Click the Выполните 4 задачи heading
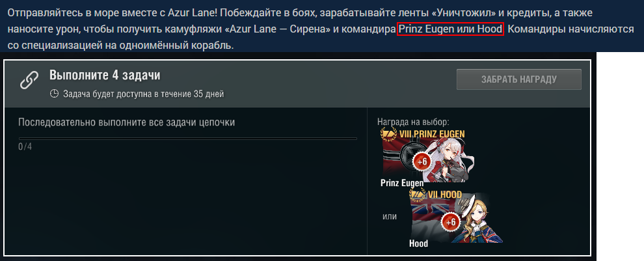 tap(105, 76)
